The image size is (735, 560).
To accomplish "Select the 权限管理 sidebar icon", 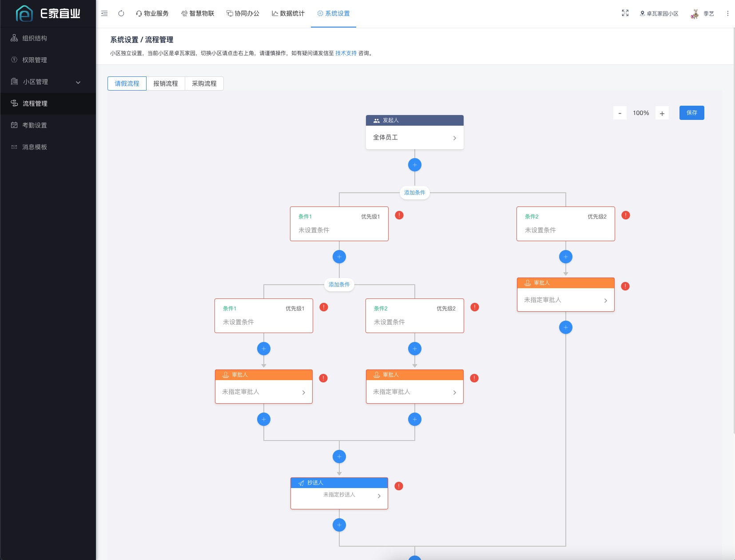I will 13,60.
